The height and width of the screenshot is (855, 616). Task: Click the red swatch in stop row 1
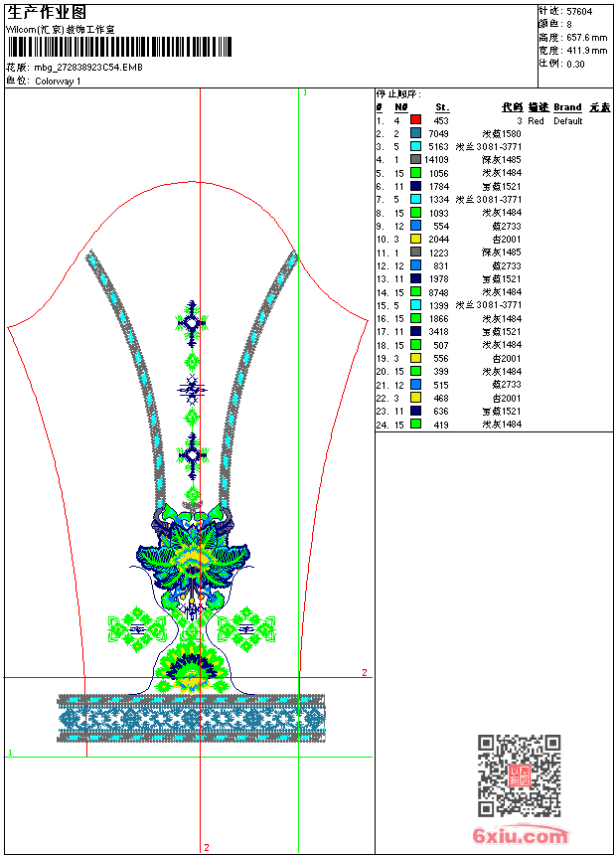(x=415, y=119)
